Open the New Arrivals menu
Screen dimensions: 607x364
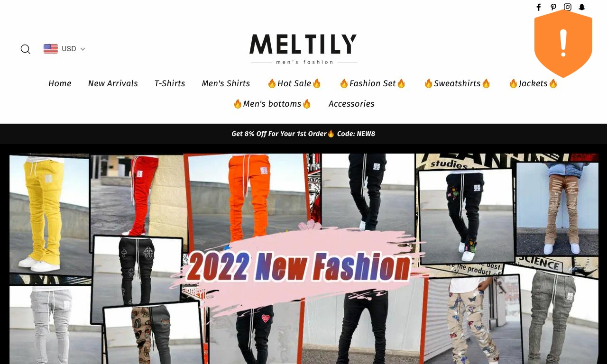(x=113, y=83)
